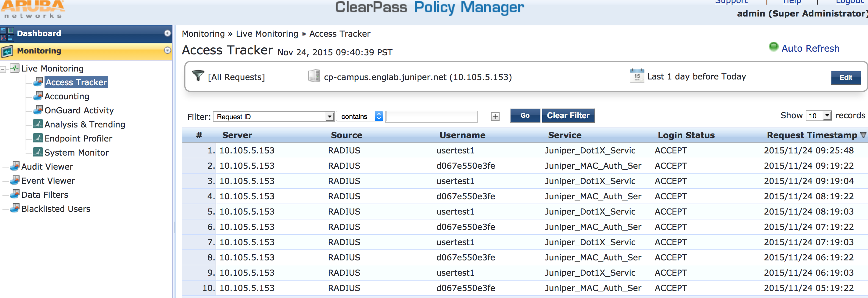Screen dimensions: 868x298
Task: Click the Audit Viewer icon
Action: (15, 166)
